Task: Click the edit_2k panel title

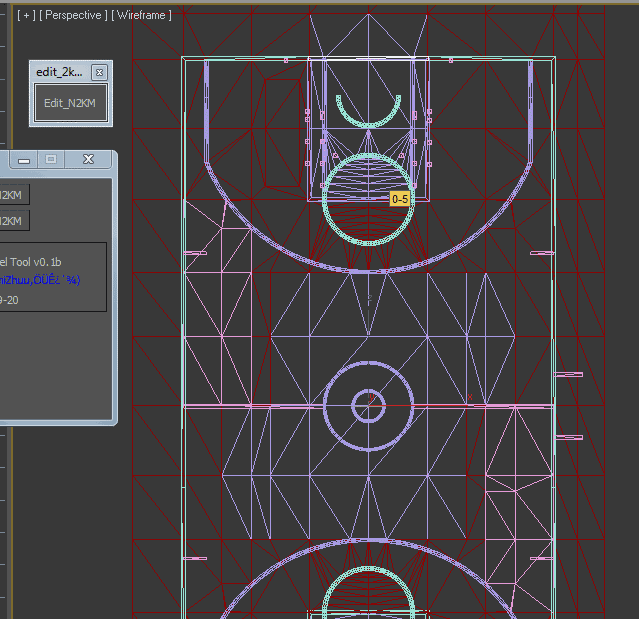Action: 59,72
